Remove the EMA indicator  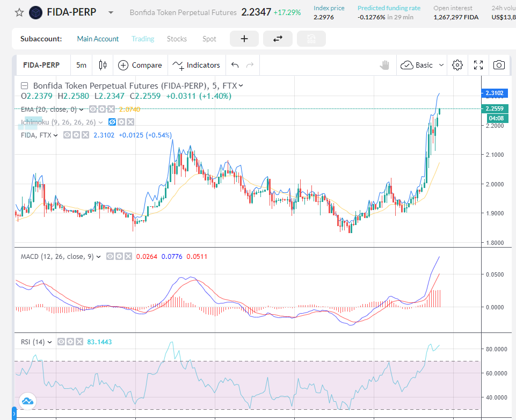click(111, 109)
